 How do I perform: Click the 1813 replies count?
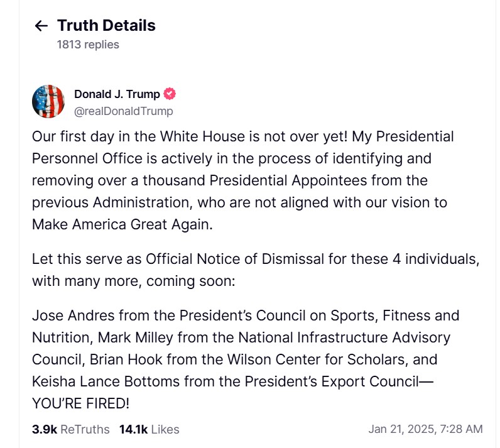point(87,45)
